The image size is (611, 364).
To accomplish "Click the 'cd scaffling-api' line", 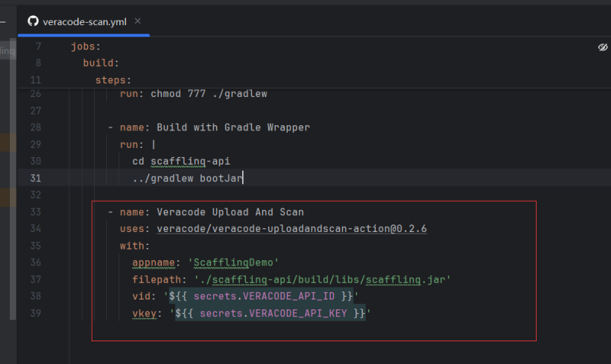I will (x=181, y=162).
